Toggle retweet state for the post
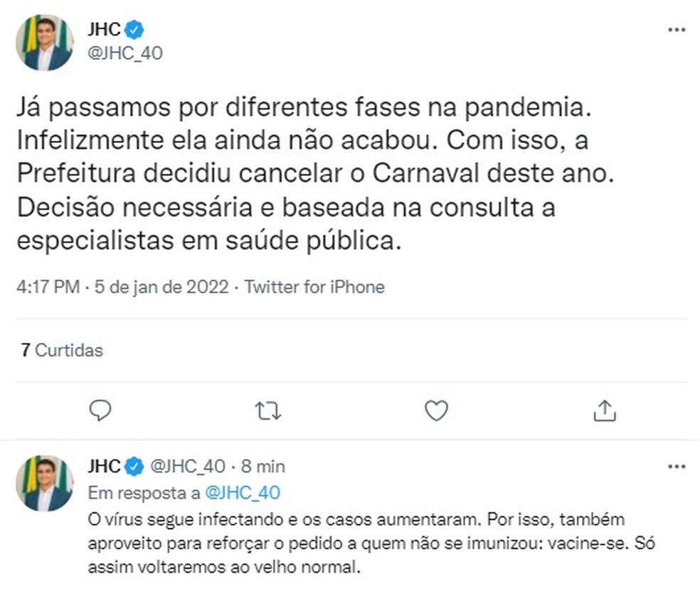The image size is (700, 594). [x=268, y=410]
